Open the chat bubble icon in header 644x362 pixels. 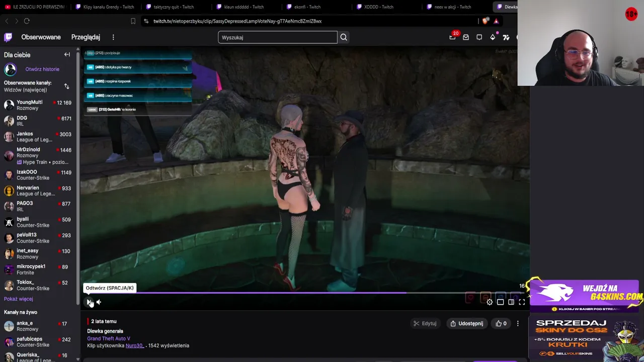click(x=479, y=37)
